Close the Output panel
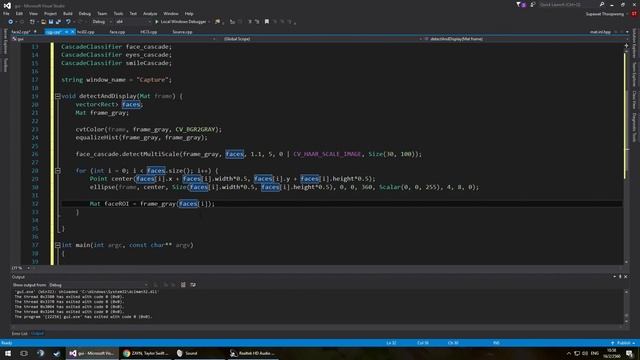 [626, 277]
